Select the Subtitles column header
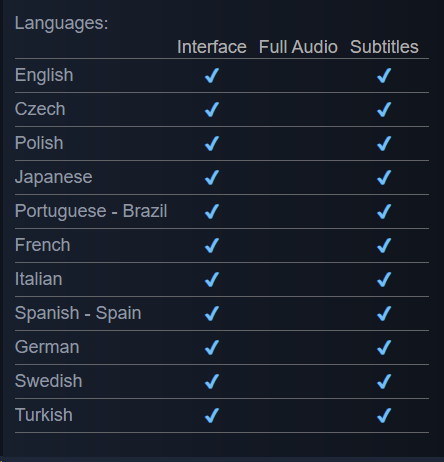 (x=384, y=47)
